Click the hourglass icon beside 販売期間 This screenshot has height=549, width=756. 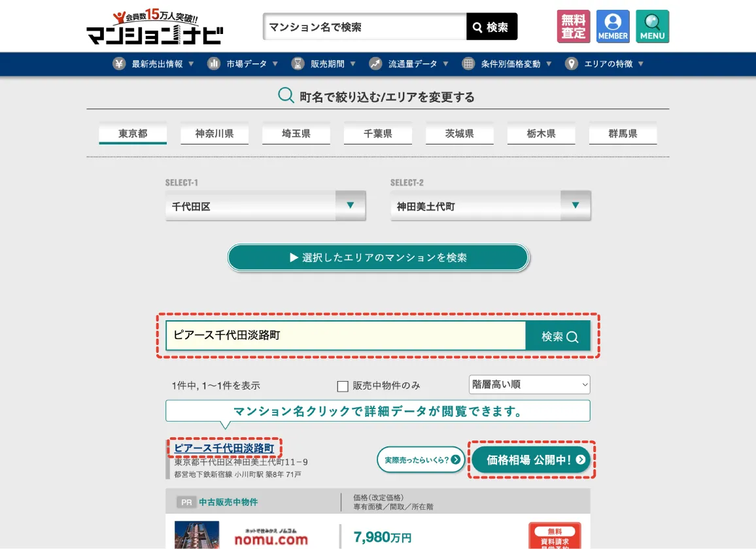coord(298,64)
